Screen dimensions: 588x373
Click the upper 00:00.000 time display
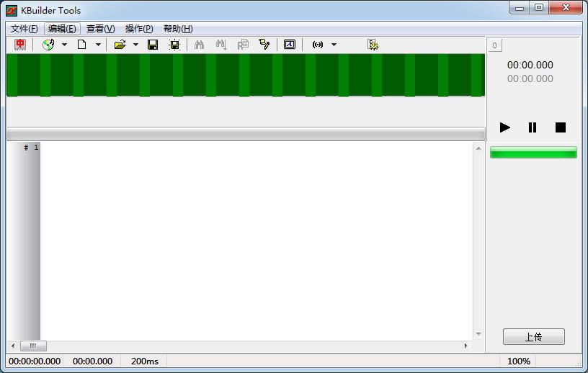(x=530, y=65)
